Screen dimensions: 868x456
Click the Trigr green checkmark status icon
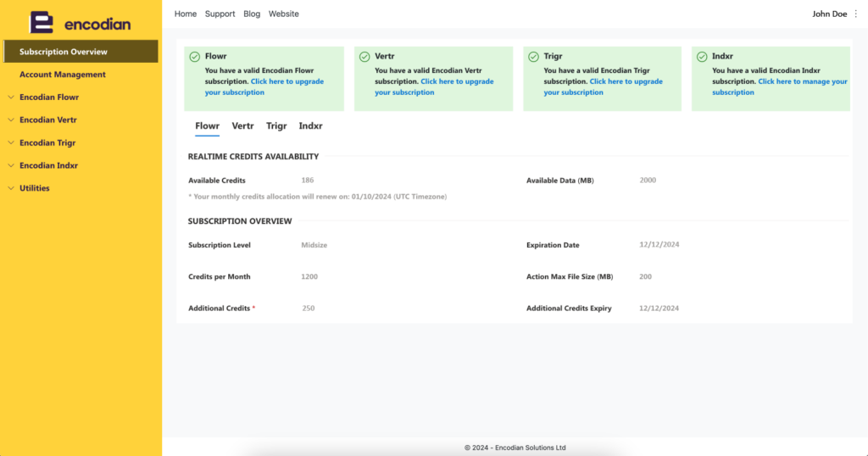[x=533, y=57]
